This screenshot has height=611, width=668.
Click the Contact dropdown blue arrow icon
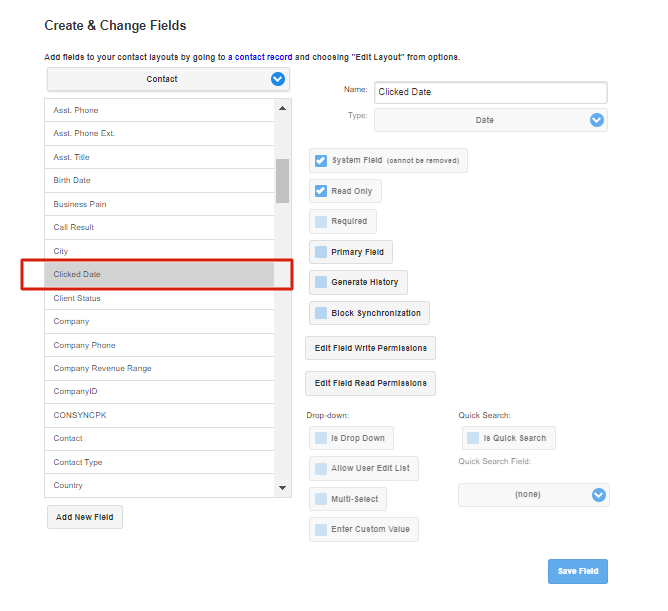[278, 79]
